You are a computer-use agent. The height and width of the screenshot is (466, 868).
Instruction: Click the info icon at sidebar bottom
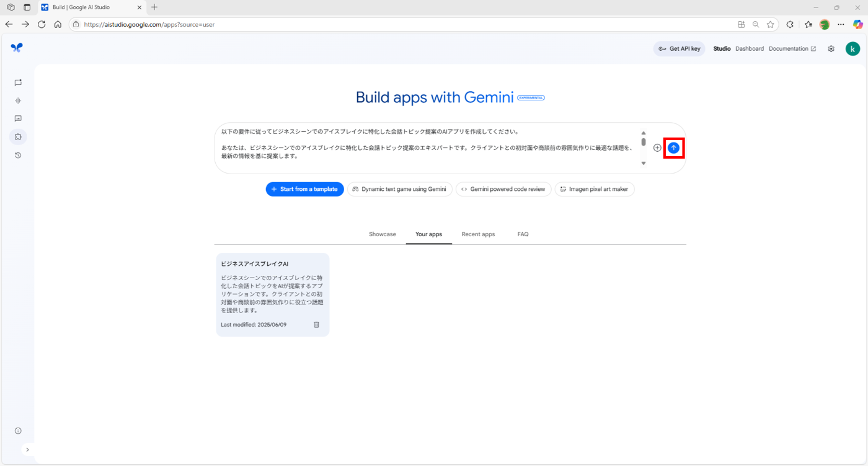pyautogui.click(x=18, y=431)
